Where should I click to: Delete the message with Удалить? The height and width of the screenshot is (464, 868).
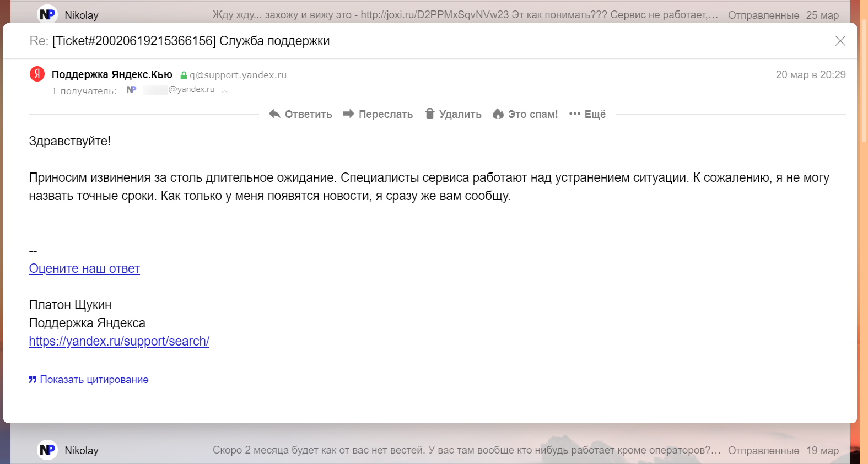[453, 114]
